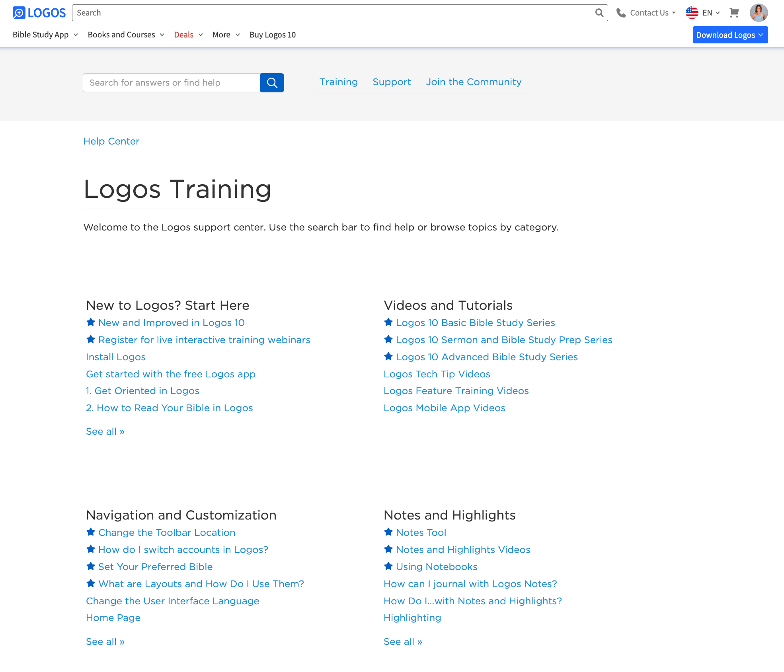This screenshot has height=672, width=784.
Task: Click the US flag language icon
Action: click(x=692, y=13)
